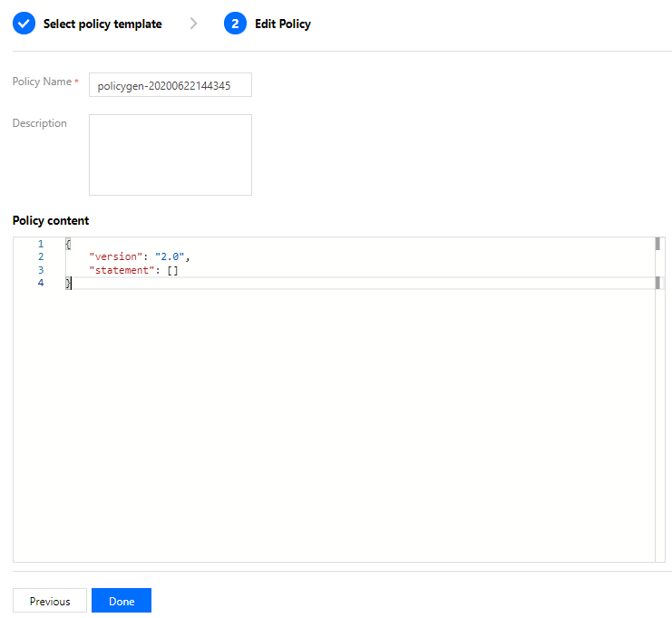
Task: Focus the Policy Name input field
Action: point(170,85)
